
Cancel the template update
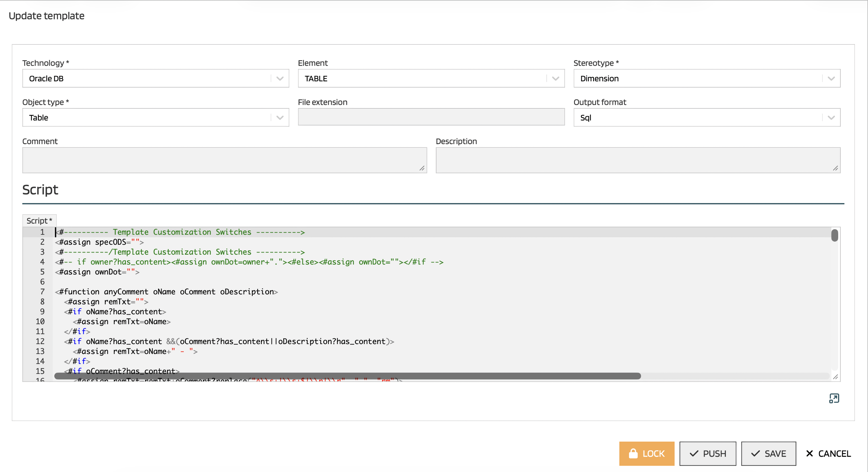click(x=828, y=453)
